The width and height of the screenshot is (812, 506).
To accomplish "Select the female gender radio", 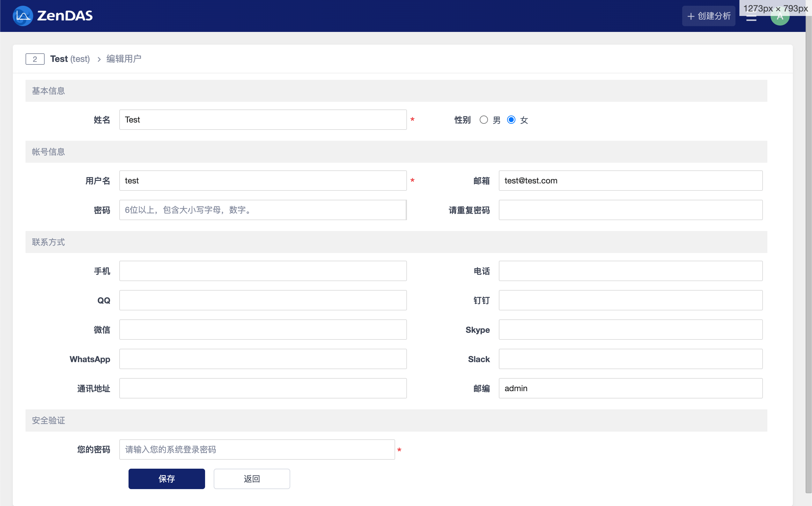I will click(511, 120).
